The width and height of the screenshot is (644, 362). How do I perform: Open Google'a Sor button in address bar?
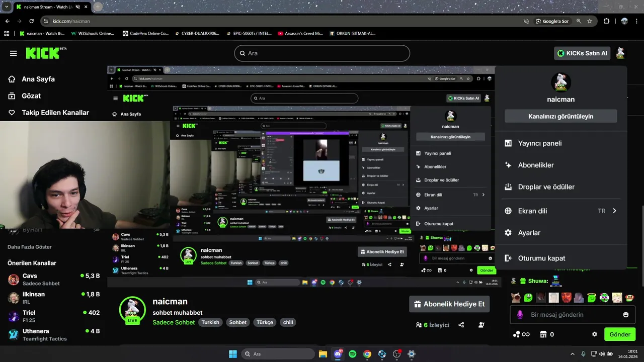pos(552,21)
